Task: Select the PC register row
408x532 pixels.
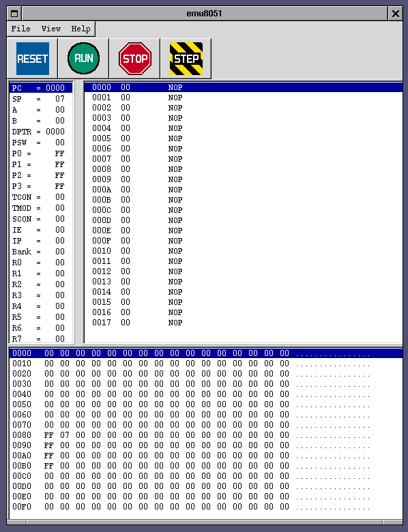Action: pyautogui.click(x=41, y=88)
